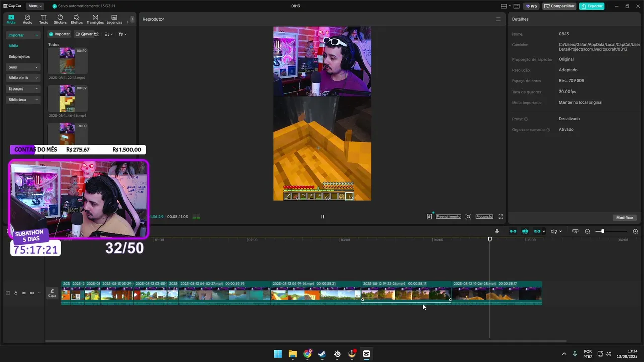The image size is (644, 362).
Task: Open Steam from the taskbar
Action: click(323, 354)
